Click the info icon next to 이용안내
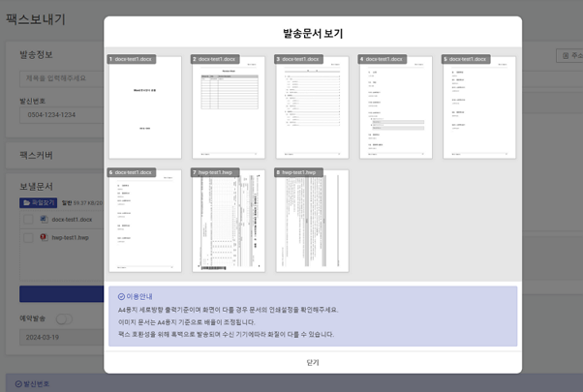This screenshot has height=392, width=583. click(x=121, y=296)
